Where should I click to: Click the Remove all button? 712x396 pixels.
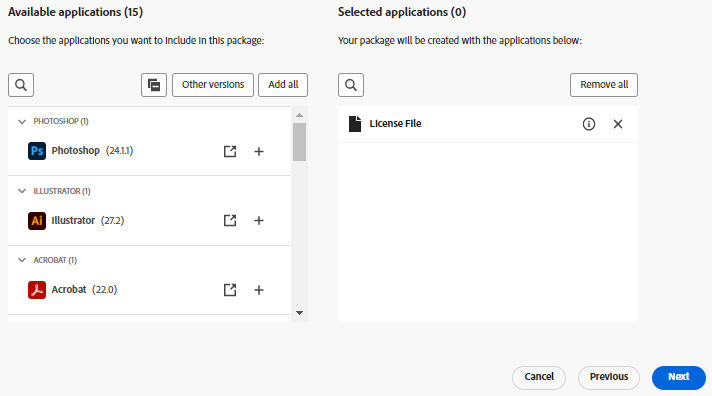click(x=604, y=85)
